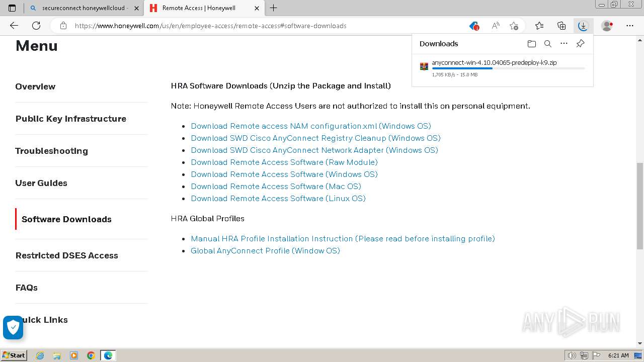Open the media player taskbar icon
This screenshot has height=362, width=644.
pyautogui.click(x=74, y=355)
